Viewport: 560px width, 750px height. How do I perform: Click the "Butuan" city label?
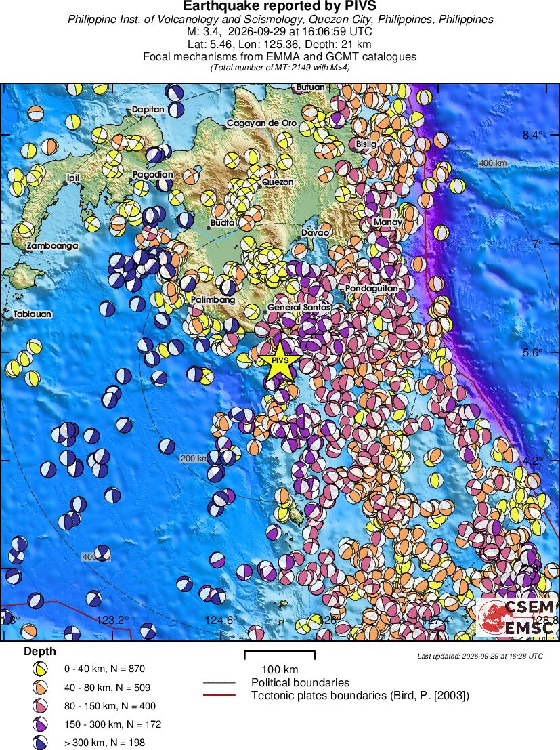coord(310,87)
